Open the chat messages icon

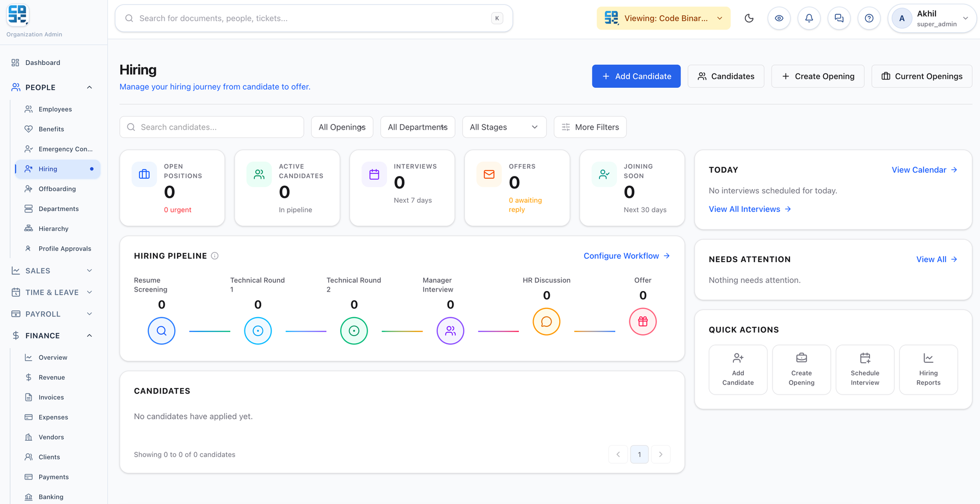(x=839, y=18)
